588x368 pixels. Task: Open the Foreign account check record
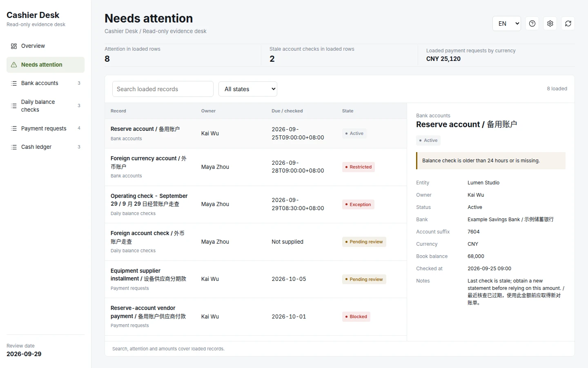(x=256, y=242)
